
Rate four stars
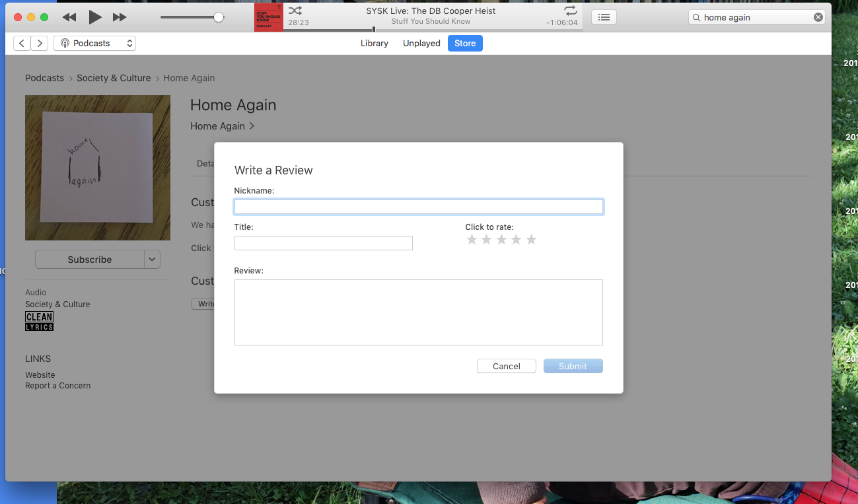point(517,239)
